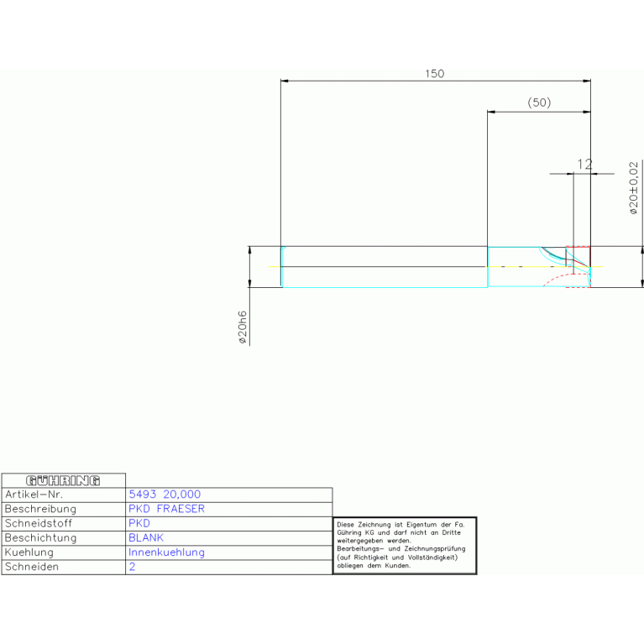
Task: Select the 150 overall length dimension
Action: click(434, 74)
